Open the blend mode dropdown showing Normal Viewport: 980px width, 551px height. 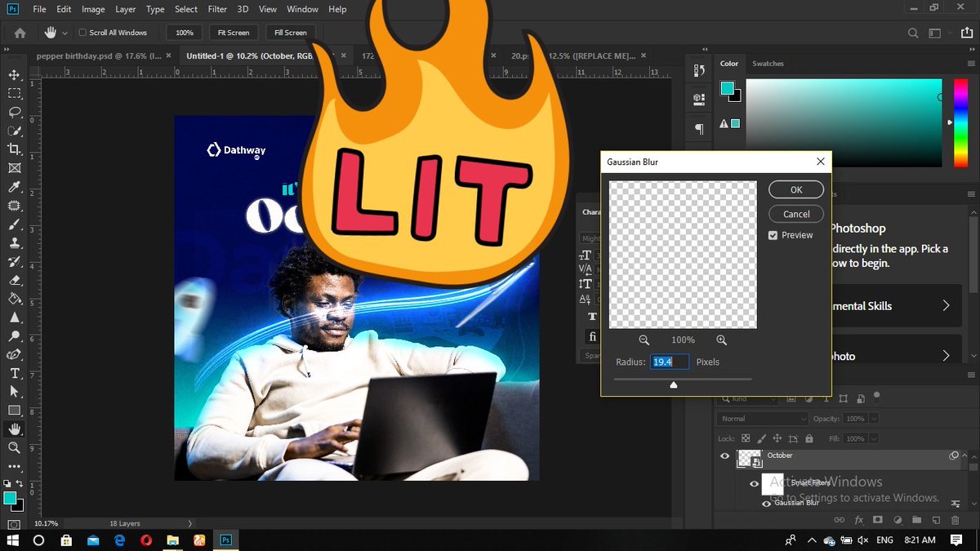coord(761,418)
